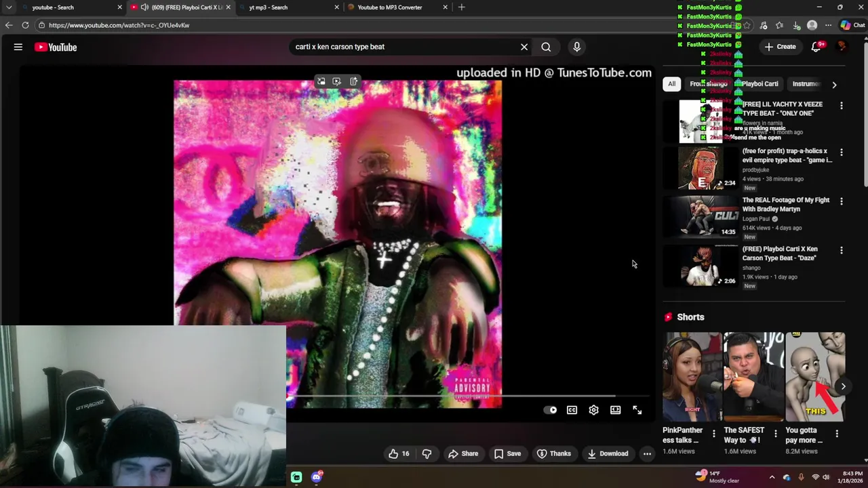Select the All filter chip

[x=671, y=84]
